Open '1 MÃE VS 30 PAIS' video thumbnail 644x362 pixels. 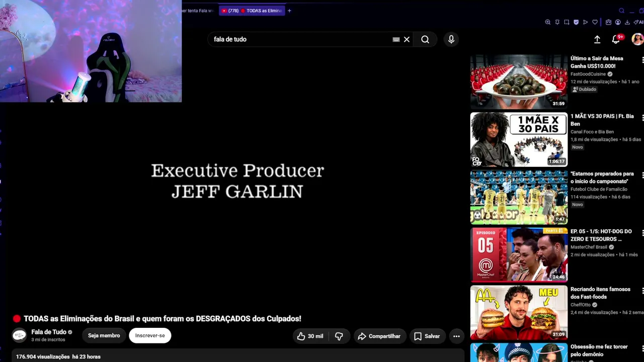tap(519, 139)
